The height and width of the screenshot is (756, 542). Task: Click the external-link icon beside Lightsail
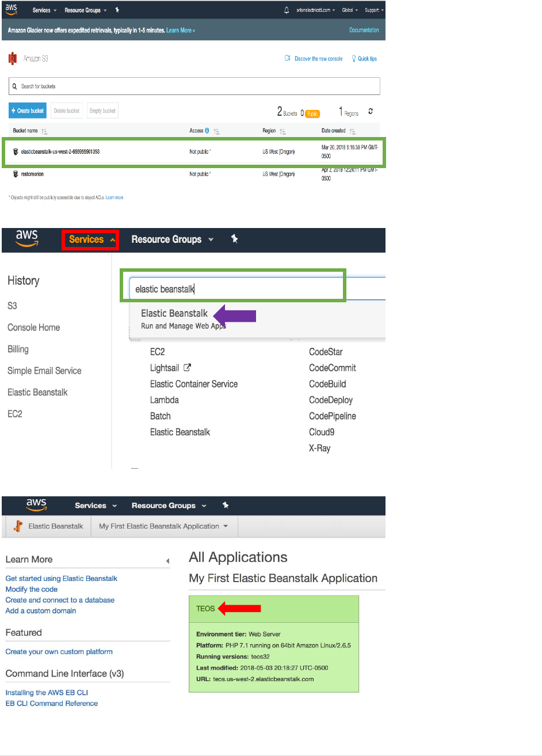tap(186, 367)
